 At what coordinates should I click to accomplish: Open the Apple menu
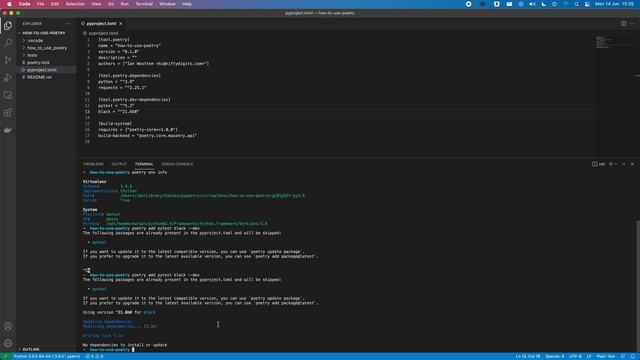tap(9, 4)
